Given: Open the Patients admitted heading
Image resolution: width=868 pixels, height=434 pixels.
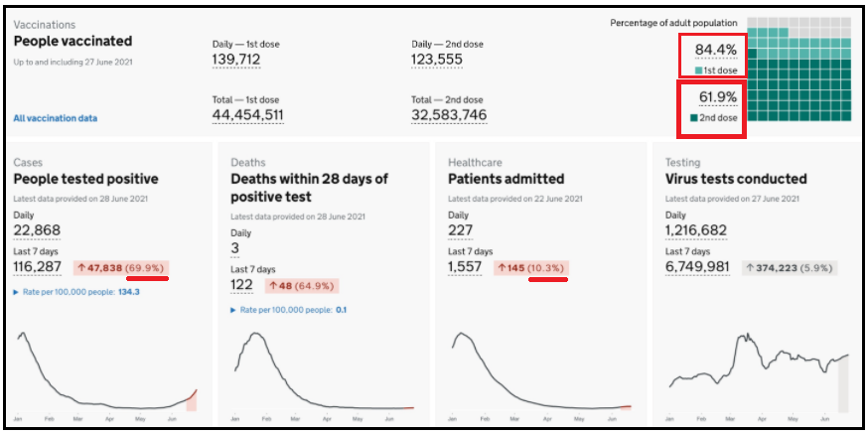Looking at the screenshot, I should coord(506,179).
